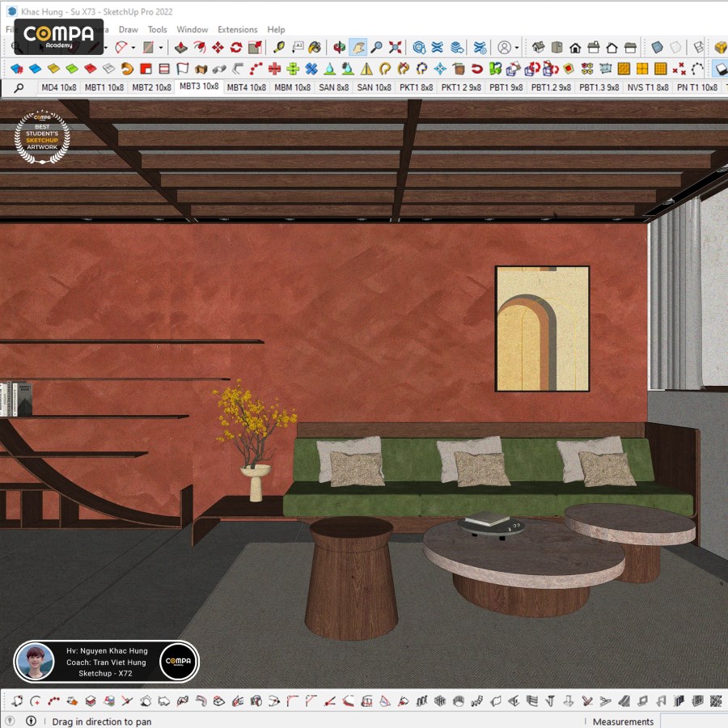
Task: Click the Zoom Extents tool
Action: pyautogui.click(x=395, y=48)
